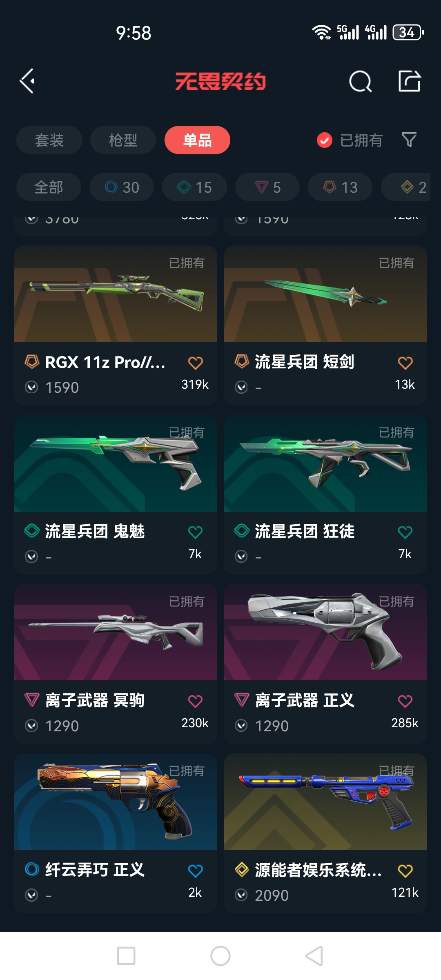Switch to the 套装 tab
The width and height of the screenshot is (441, 980).
click(49, 140)
